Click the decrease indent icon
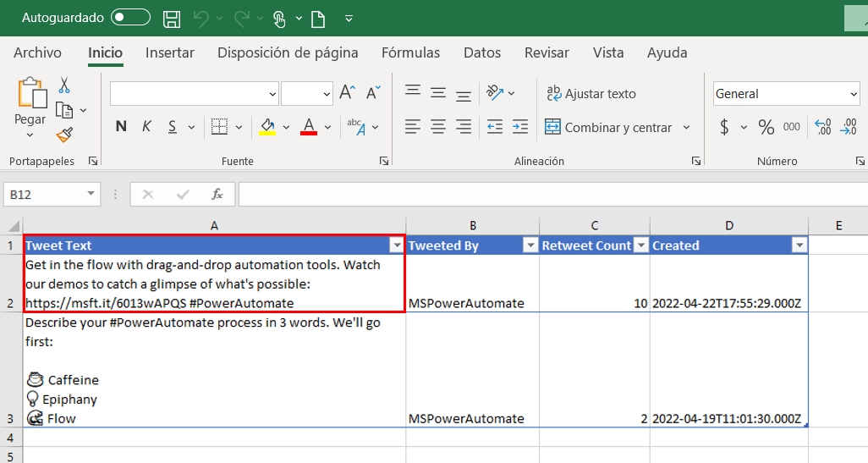868x463 pixels. pos(495,127)
